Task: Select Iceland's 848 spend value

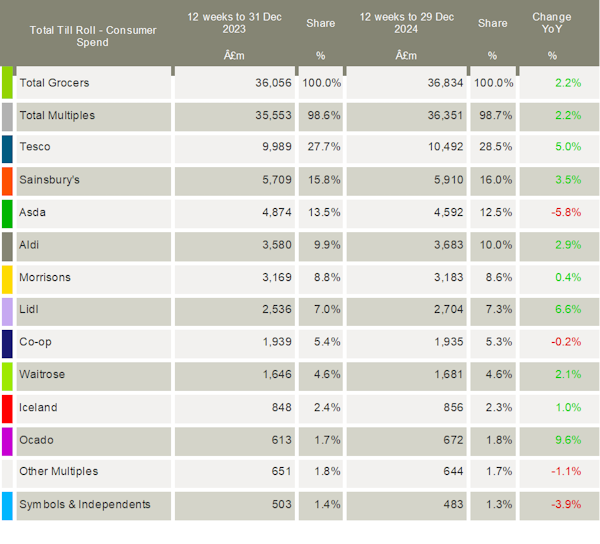Action: 282,407
